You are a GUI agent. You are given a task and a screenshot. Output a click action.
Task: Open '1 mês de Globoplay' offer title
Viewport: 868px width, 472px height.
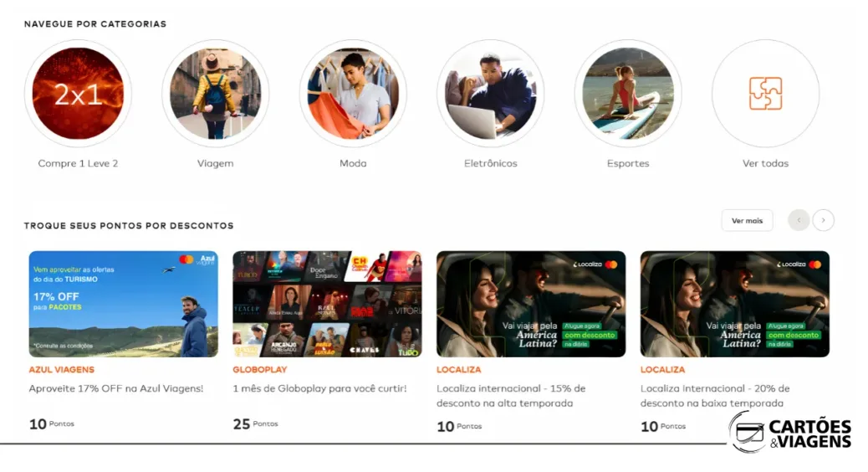[x=319, y=388]
